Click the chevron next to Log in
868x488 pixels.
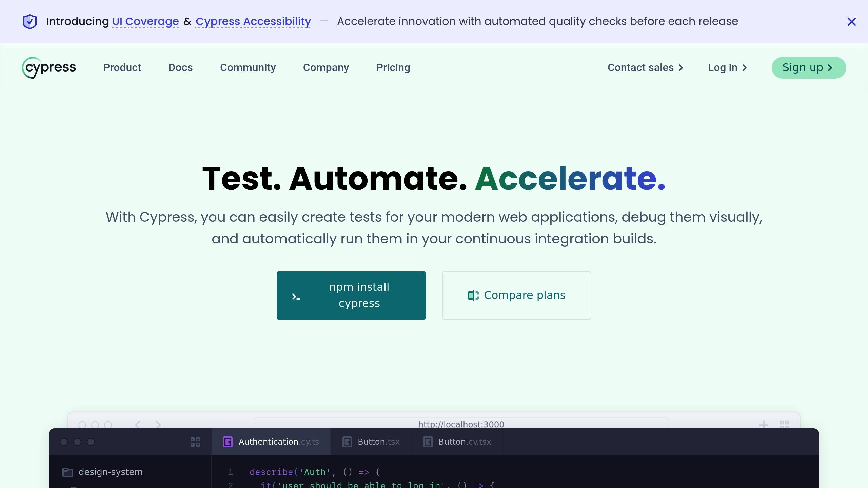744,68
